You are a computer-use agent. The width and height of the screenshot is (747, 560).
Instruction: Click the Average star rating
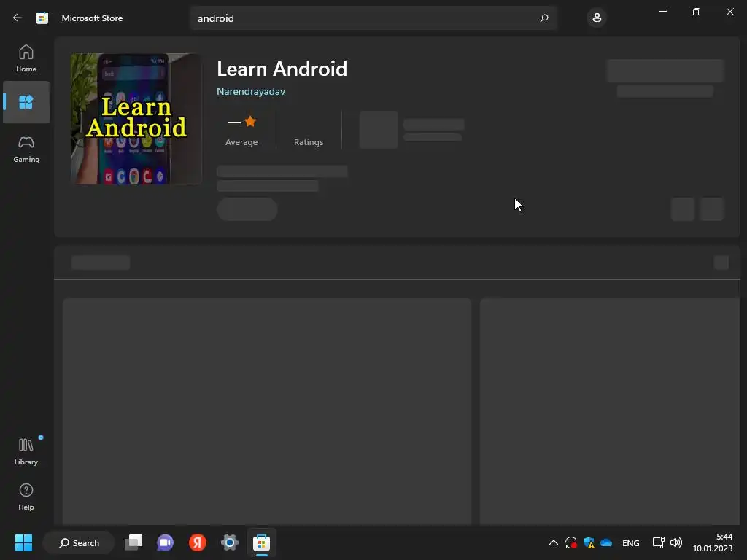[241, 130]
